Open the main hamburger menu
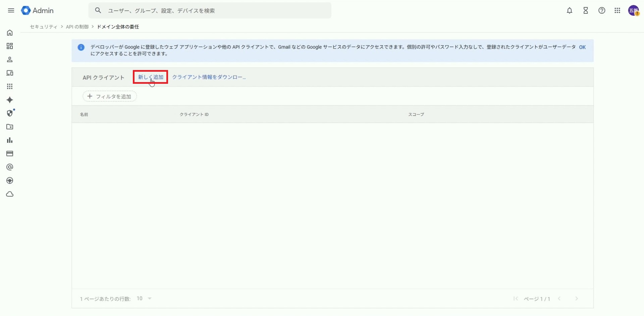The image size is (644, 316). tap(11, 10)
